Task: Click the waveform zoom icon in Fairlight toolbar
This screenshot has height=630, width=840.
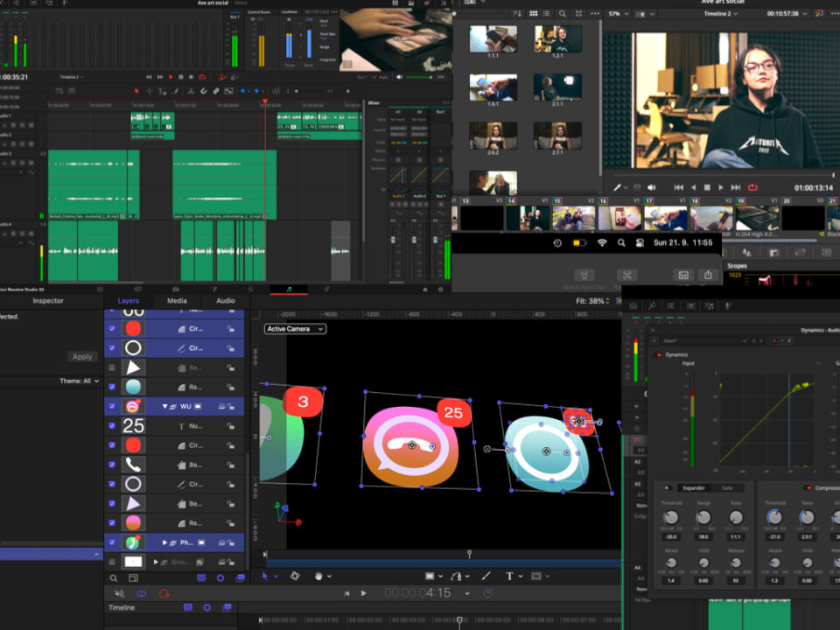Action: (276, 91)
